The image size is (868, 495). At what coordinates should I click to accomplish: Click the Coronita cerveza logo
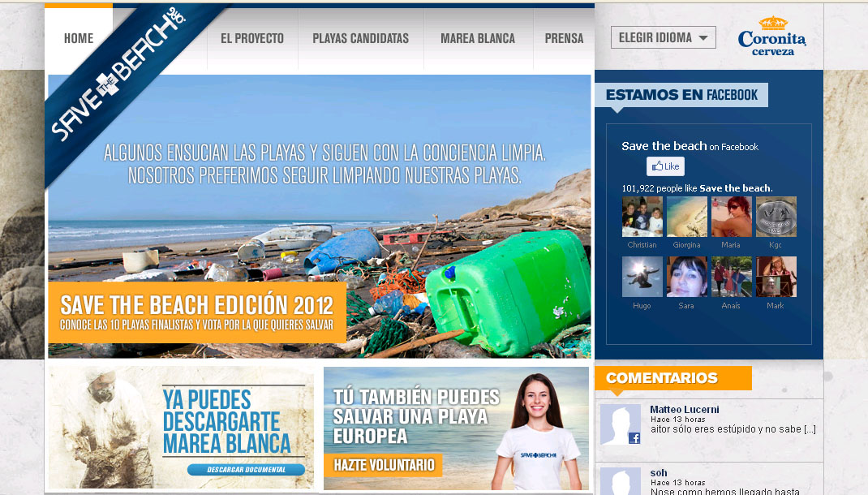tap(772, 37)
